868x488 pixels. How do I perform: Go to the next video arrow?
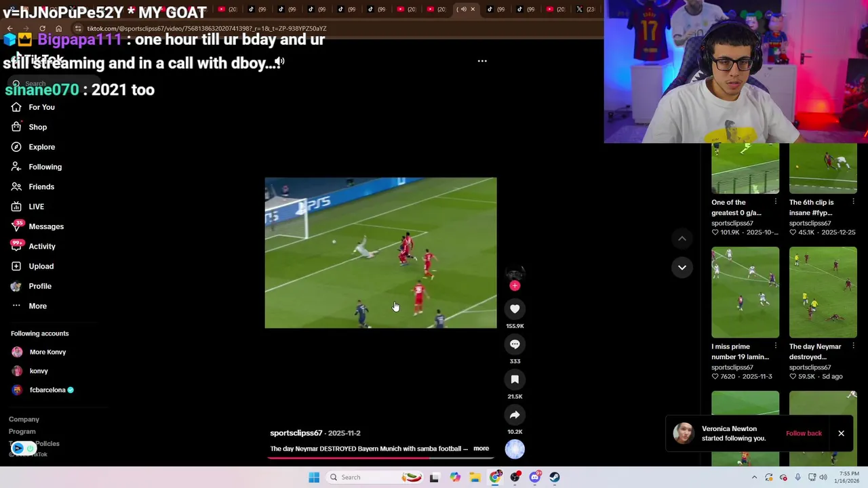682,267
